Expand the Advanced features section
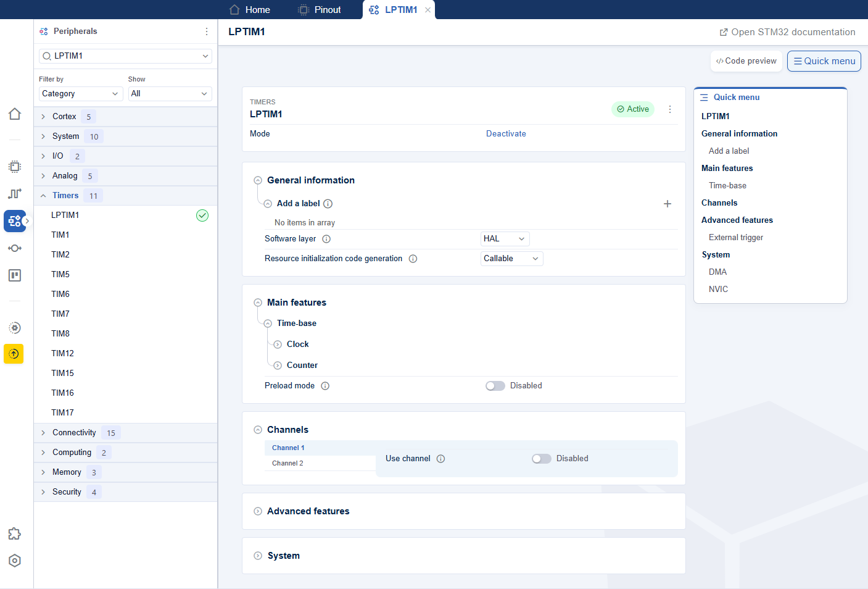The height and width of the screenshot is (589, 868). click(258, 511)
